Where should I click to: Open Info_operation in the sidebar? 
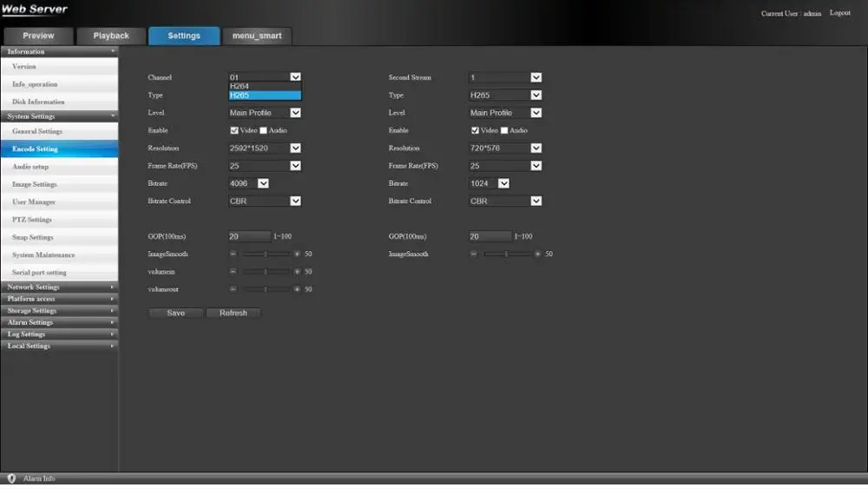tap(59, 84)
